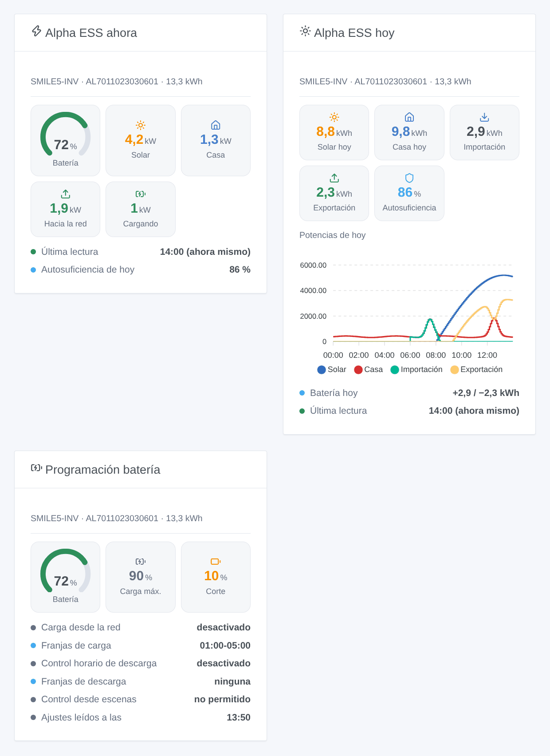Click the download icon in Importación tile
The width and height of the screenshot is (550, 756).
(x=484, y=117)
